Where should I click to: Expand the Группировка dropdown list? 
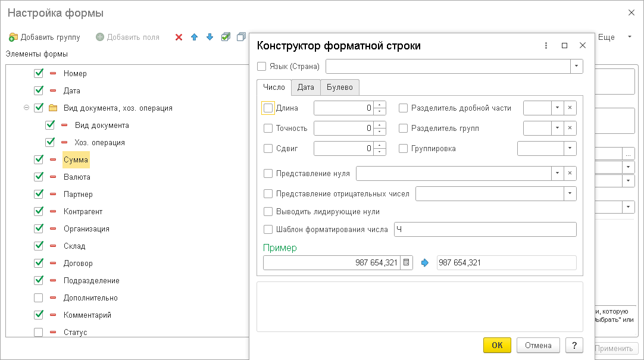point(570,148)
